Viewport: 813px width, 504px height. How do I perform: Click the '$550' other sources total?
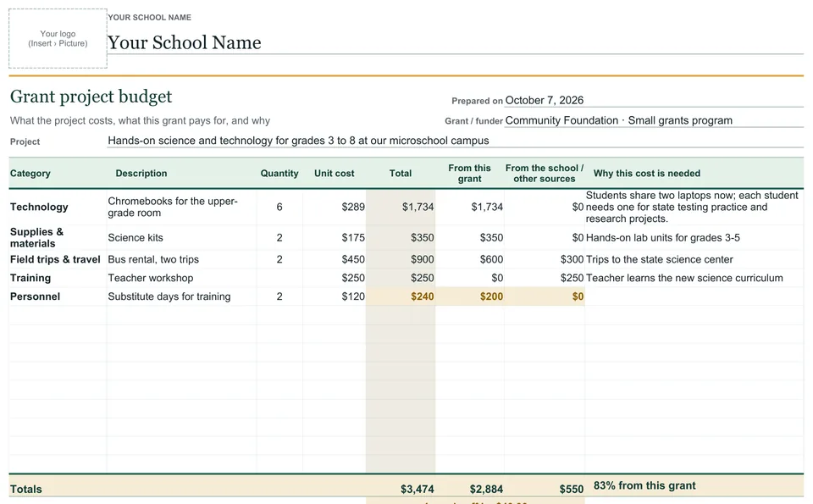click(x=572, y=489)
